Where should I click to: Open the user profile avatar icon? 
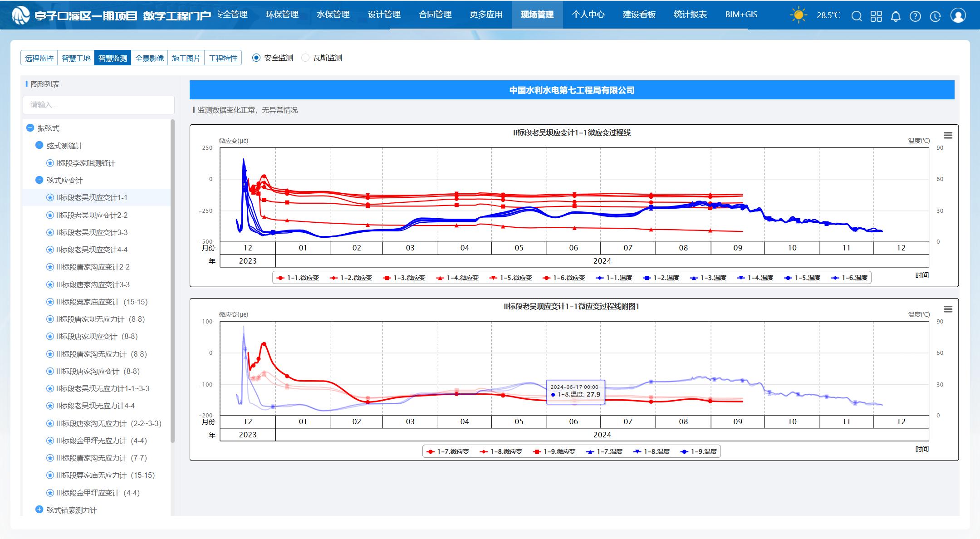click(x=958, y=15)
